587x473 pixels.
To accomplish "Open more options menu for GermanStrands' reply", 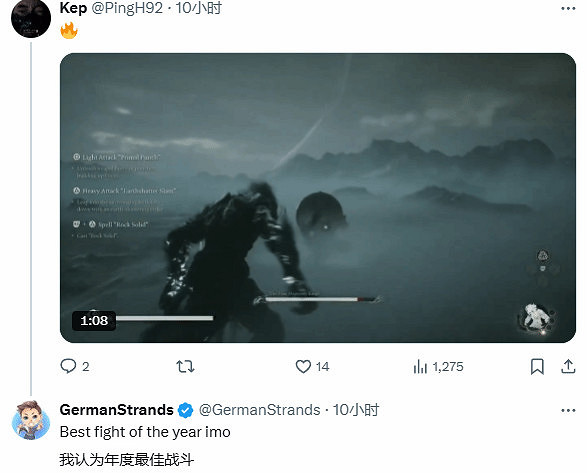I will (x=568, y=410).
